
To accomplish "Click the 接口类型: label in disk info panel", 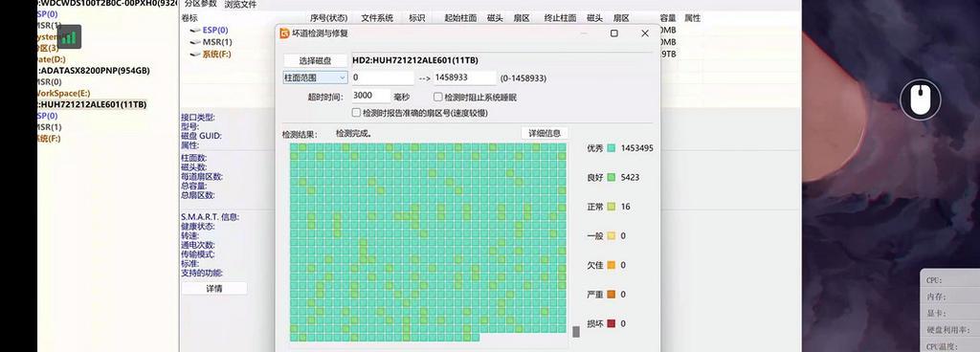I will click(198, 118).
